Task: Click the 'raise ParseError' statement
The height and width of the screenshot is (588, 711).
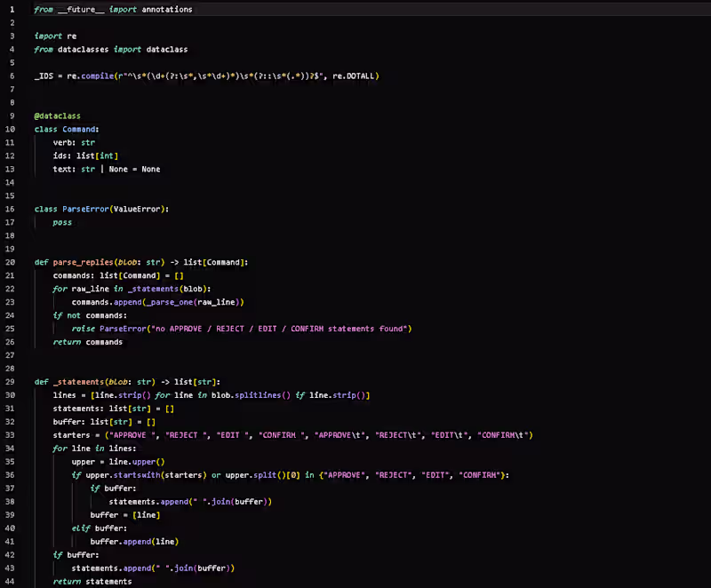Action: pos(108,329)
